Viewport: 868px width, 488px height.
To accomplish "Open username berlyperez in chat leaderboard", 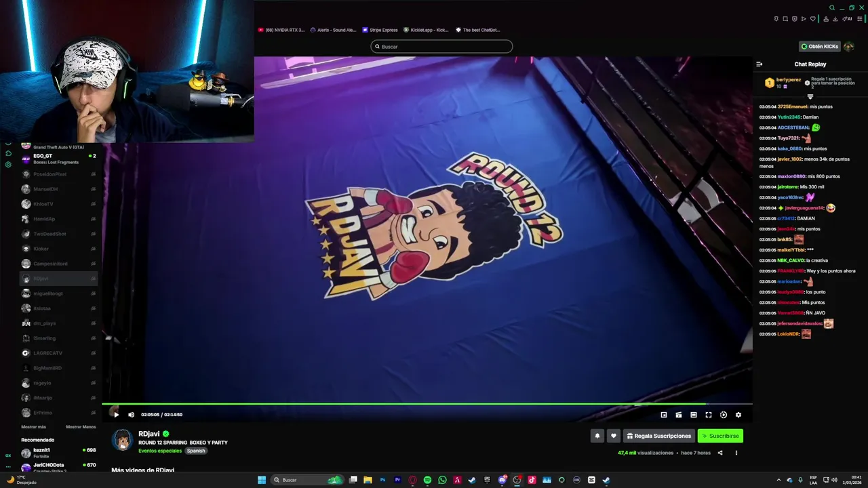I will coord(789,80).
